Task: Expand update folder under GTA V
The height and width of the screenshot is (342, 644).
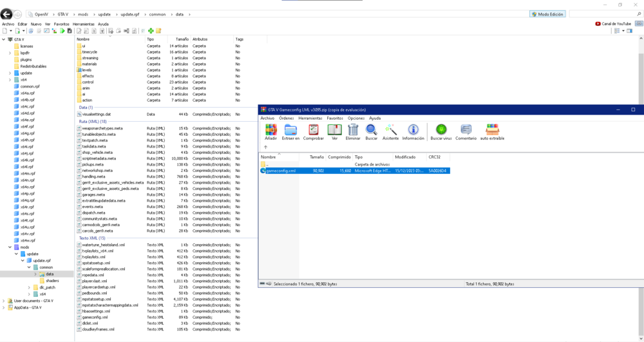Action: (x=10, y=73)
